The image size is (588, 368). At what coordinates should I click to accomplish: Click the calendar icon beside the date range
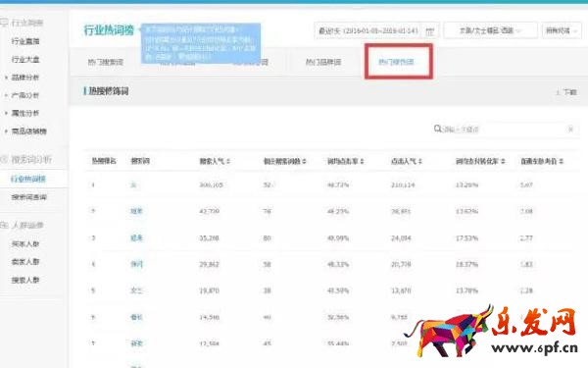[430, 31]
